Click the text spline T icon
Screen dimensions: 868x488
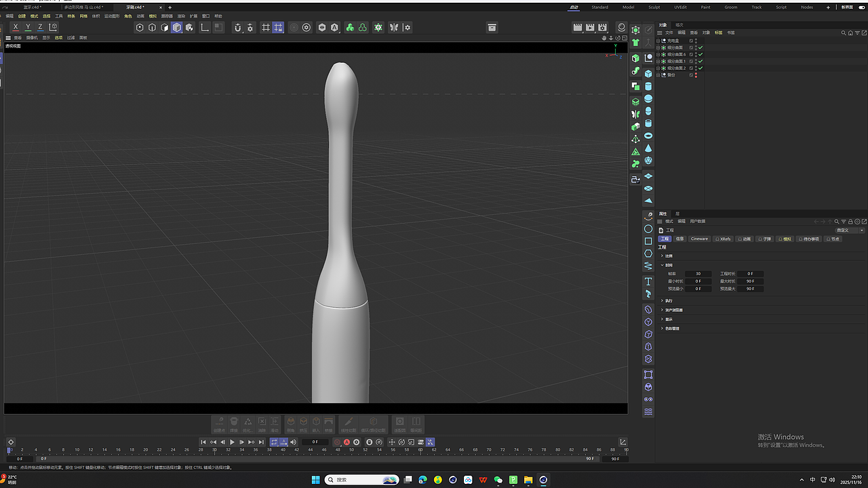pos(648,281)
